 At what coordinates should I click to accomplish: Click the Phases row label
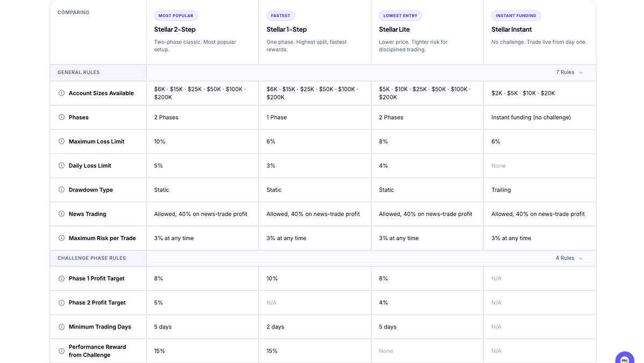pos(78,117)
